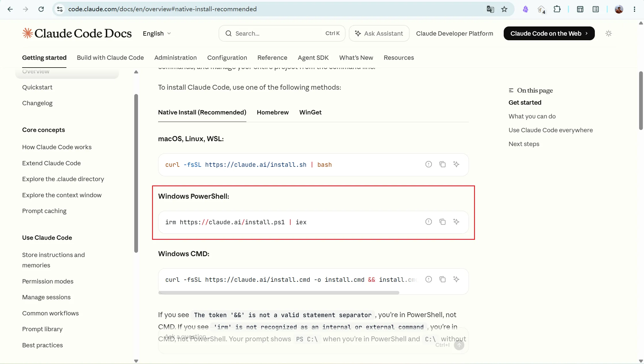Open the browser side panel icon
Image resolution: width=644 pixels, height=364 pixels.
point(580,9)
